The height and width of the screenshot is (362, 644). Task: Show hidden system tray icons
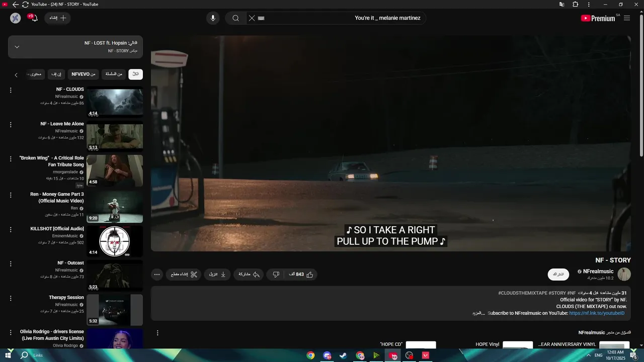click(x=589, y=355)
